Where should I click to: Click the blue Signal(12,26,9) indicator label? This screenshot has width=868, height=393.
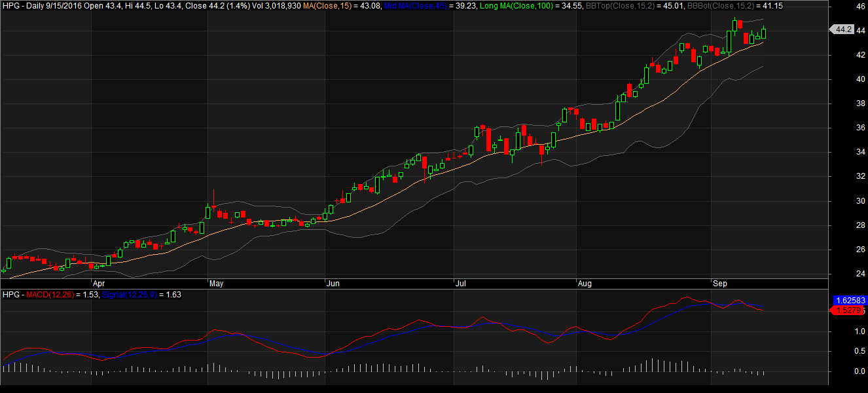click(134, 295)
